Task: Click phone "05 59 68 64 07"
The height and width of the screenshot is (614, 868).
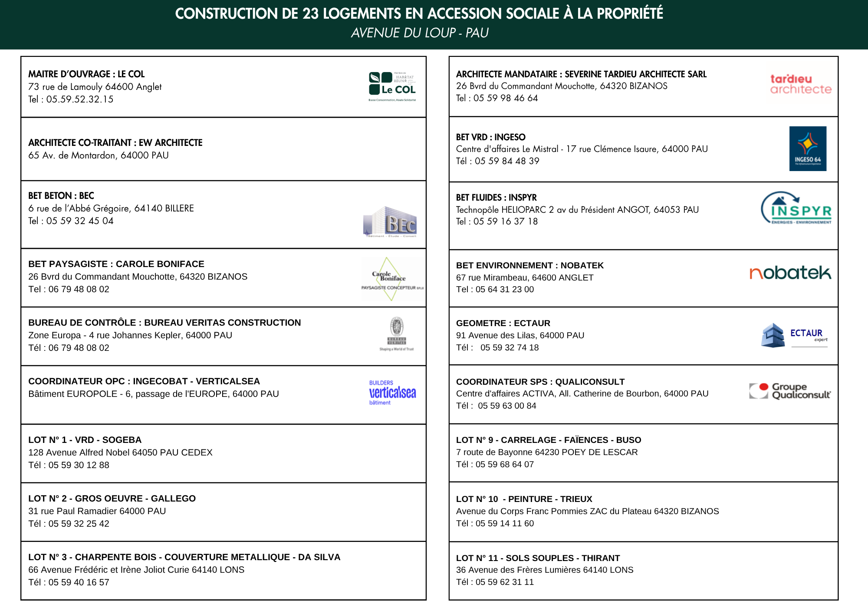Action: click(505, 464)
